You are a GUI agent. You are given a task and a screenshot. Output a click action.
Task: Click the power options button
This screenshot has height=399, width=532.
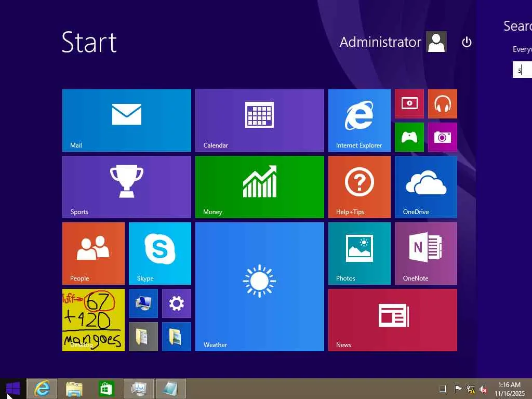(467, 42)
